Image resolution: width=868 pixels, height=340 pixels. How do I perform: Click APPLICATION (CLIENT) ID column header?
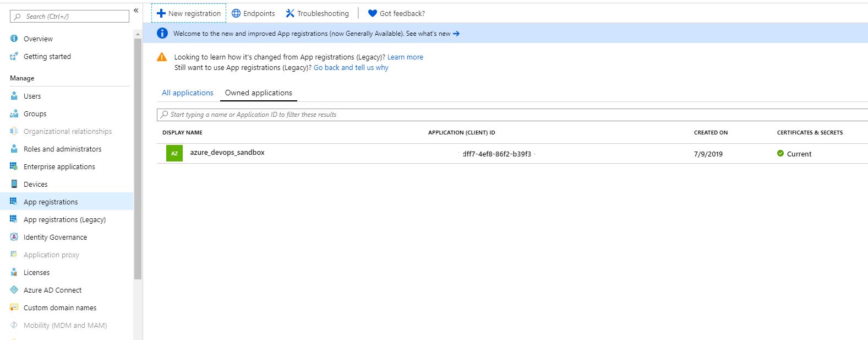[462, 132]
